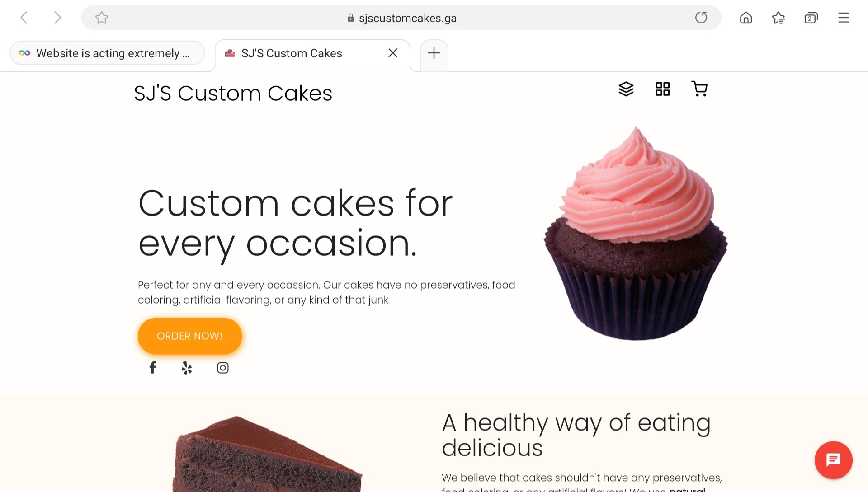Open the Instagram profile icon
Image resolution: width=868 pixels, height=492 pixels.
point(223,368)
